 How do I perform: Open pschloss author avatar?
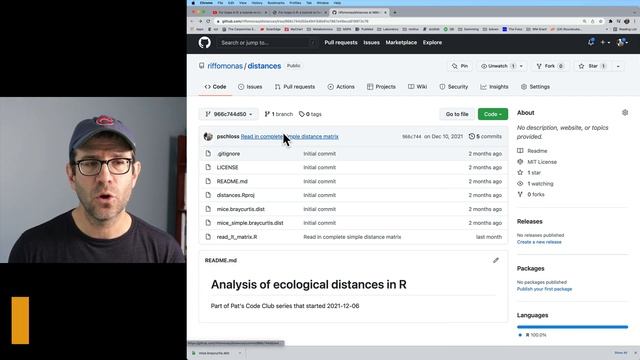tap(208, 136)
